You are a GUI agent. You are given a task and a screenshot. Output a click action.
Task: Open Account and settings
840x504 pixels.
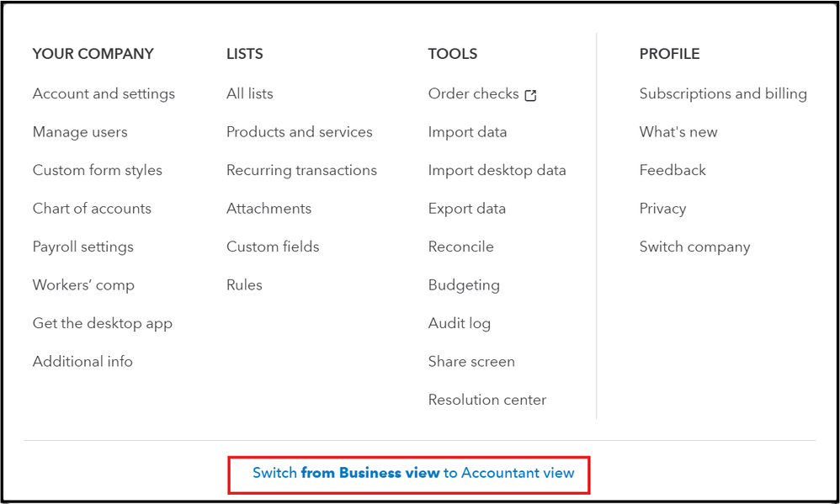pos(104,93)
